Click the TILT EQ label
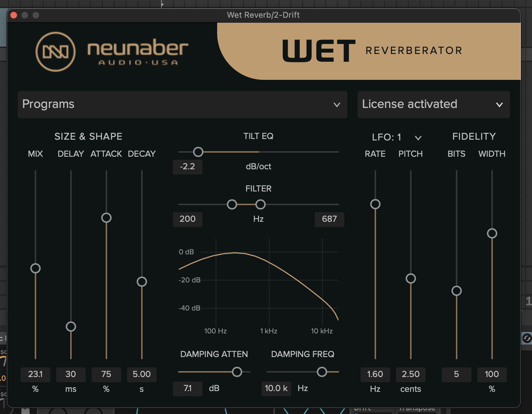The height and width of the screenshot is (414, 532). [x=258, y=136]
